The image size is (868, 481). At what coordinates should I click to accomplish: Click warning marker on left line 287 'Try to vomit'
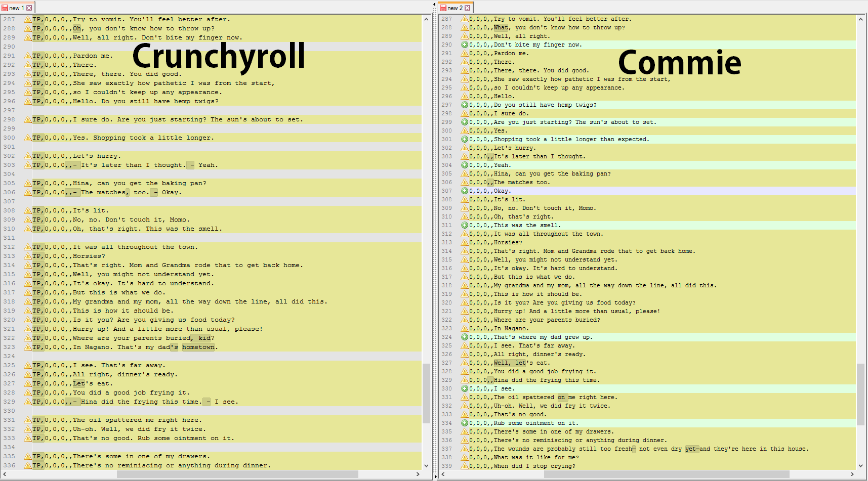28,19
